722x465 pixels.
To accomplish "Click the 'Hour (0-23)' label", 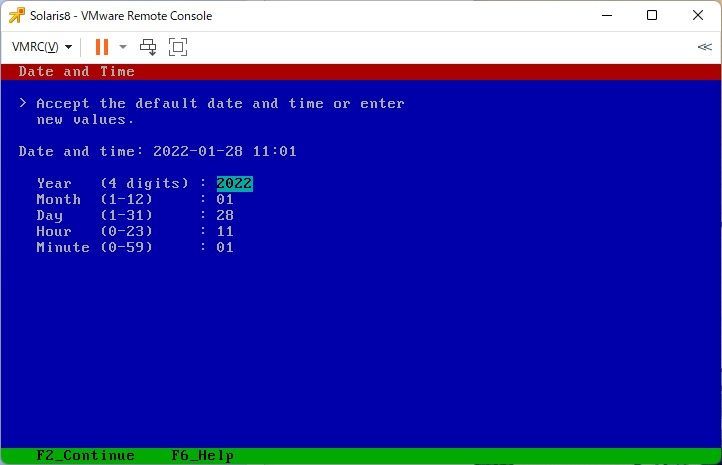I will coord(94,231).
